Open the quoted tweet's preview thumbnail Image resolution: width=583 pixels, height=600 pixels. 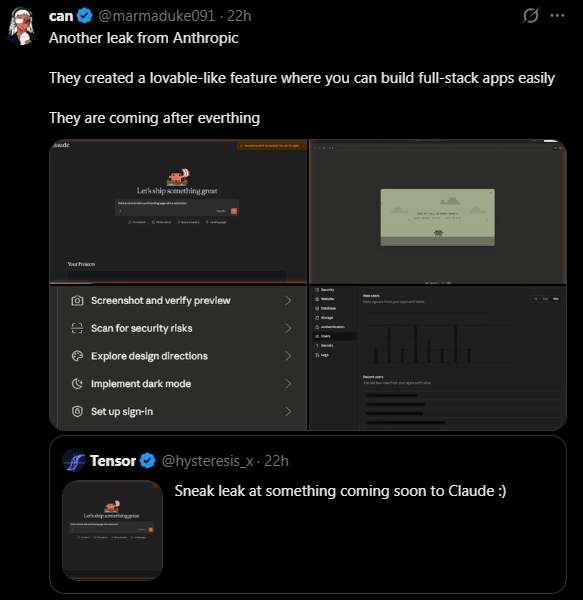[112, 530]
